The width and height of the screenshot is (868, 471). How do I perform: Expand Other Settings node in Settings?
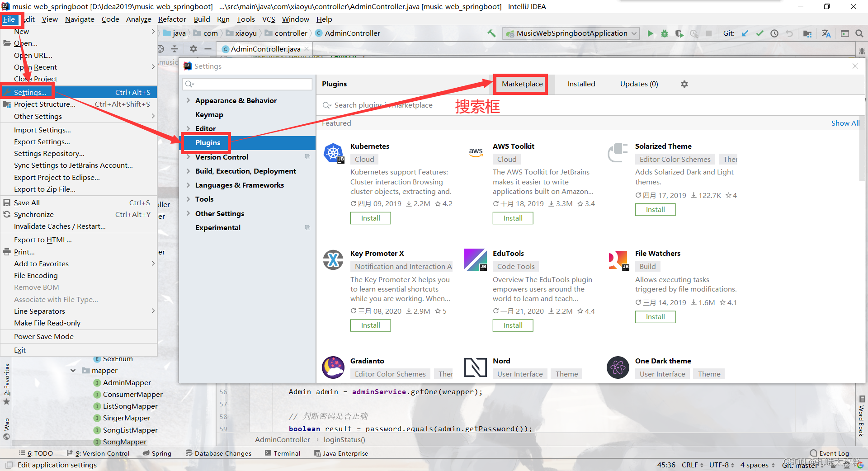pos(189,213)
